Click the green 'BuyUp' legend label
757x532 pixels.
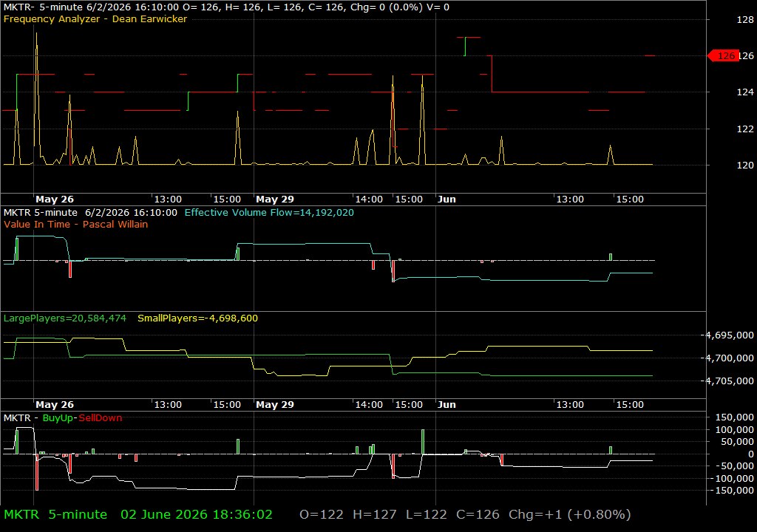pos(58,418)
